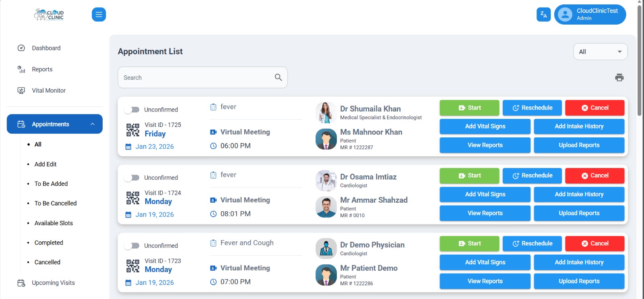Select To Be Cancelled submenu item
644x299 pixels.
coord(56,203)
